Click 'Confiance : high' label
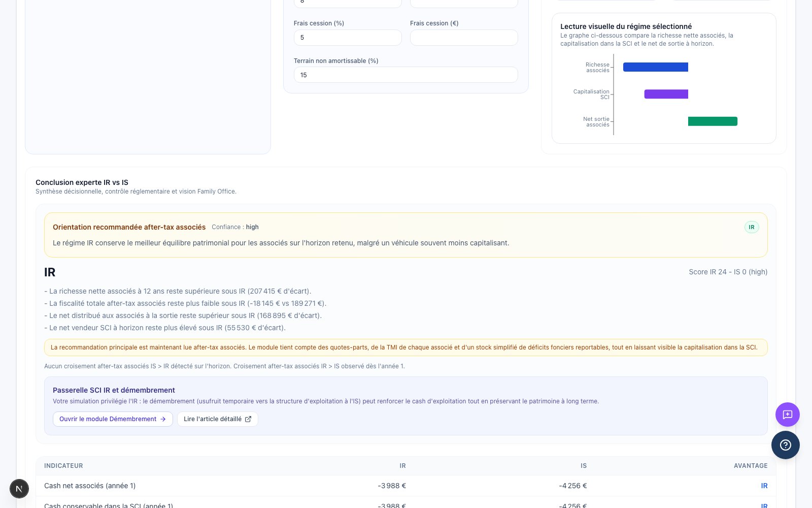Image resolution: width=812 pixels, height=508 pixels. [x=235, y=227]
